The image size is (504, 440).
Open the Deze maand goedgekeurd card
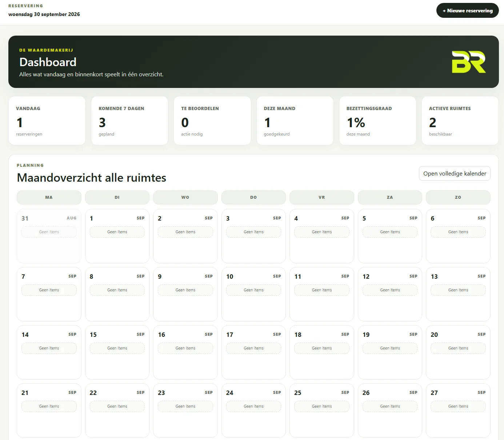coord(295,121)
